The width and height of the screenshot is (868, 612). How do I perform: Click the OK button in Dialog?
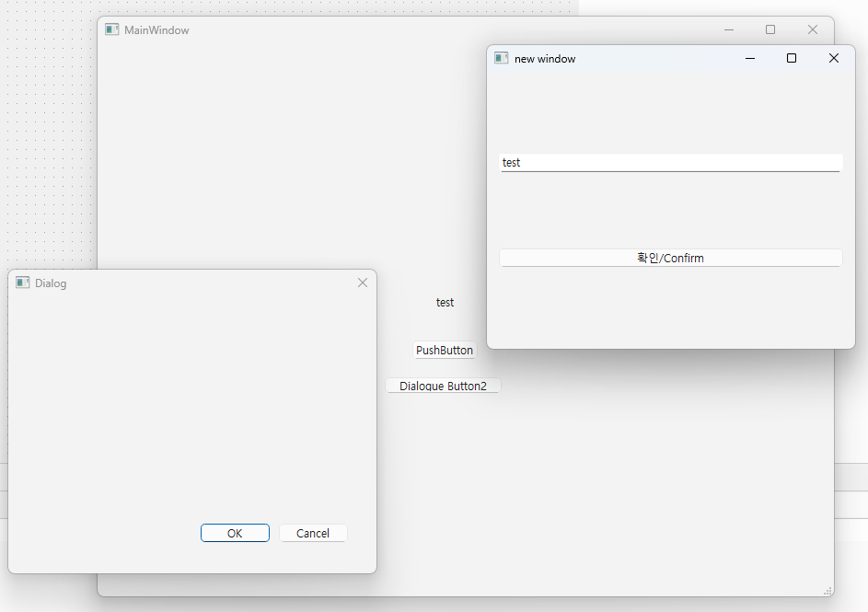click(235, 533)
